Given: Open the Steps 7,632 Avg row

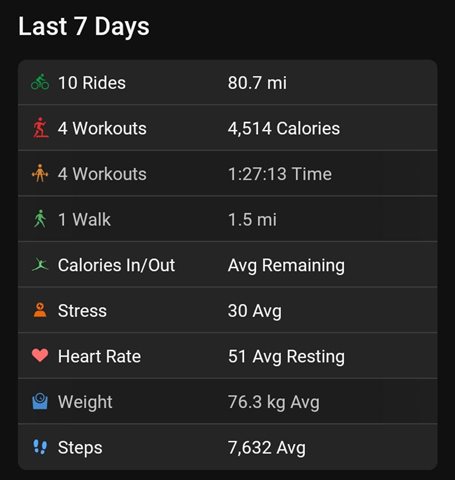Looking at the screenshot, I should tap(228, 447).
